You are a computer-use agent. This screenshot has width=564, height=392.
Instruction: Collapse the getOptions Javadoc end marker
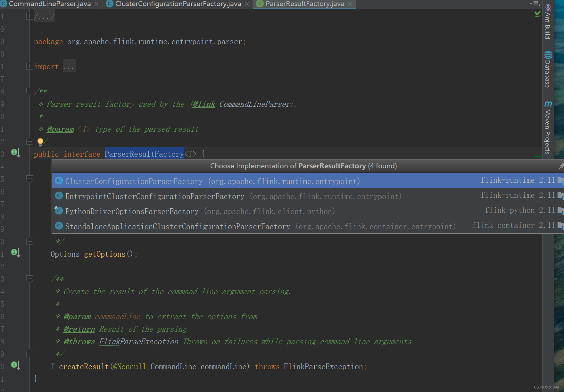[29, 241]
